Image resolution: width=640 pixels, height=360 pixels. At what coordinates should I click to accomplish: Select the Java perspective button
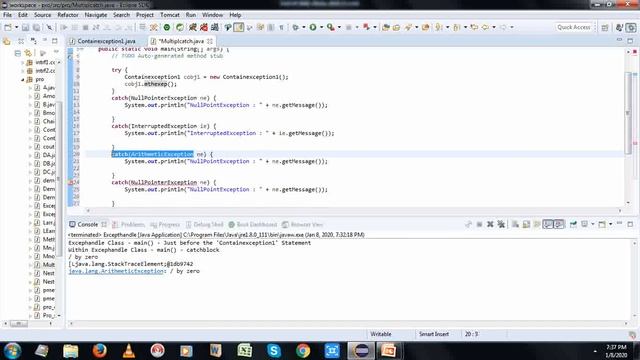pyautogui.click(x=631, y=27)
